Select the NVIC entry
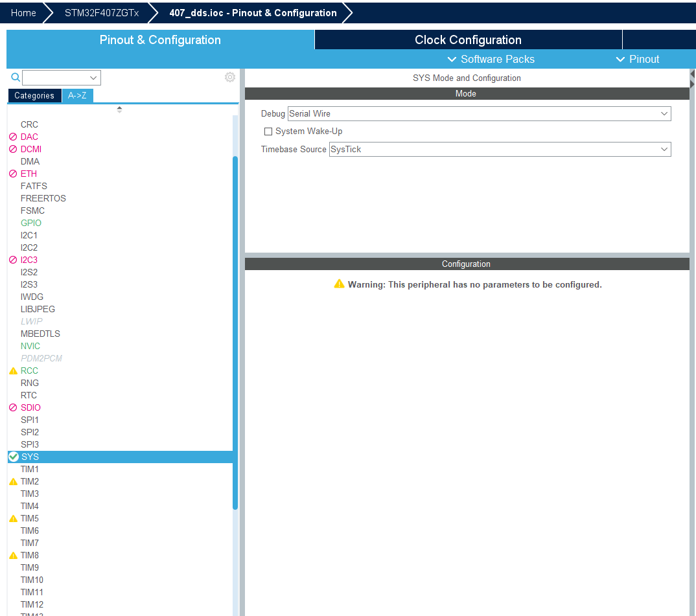This screenshot has height=616, width=696. click(x=30, y=346)
